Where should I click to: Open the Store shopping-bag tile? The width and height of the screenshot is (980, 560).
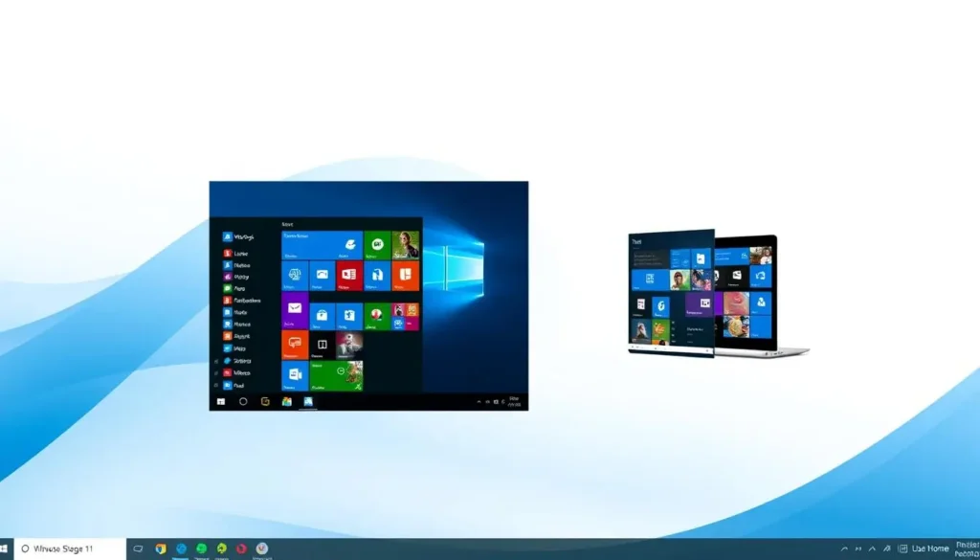323,316
